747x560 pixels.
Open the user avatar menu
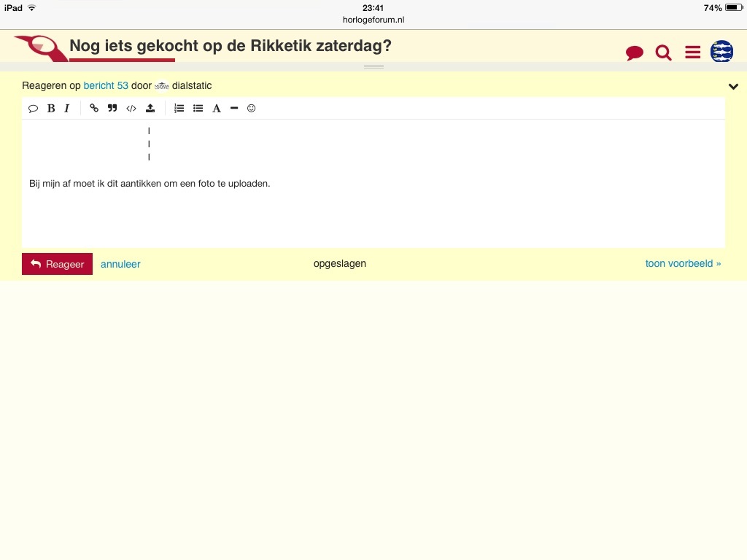pos(721,52)
